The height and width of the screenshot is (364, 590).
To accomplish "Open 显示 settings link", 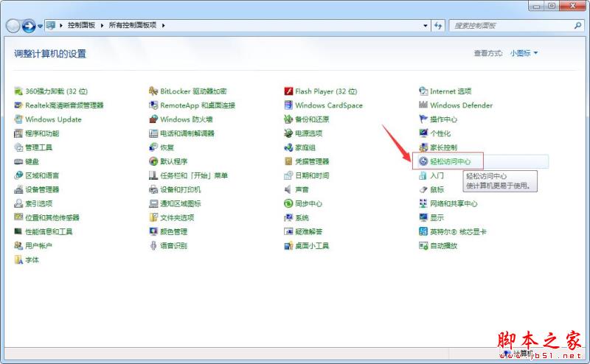I will [x=437, y=217].
